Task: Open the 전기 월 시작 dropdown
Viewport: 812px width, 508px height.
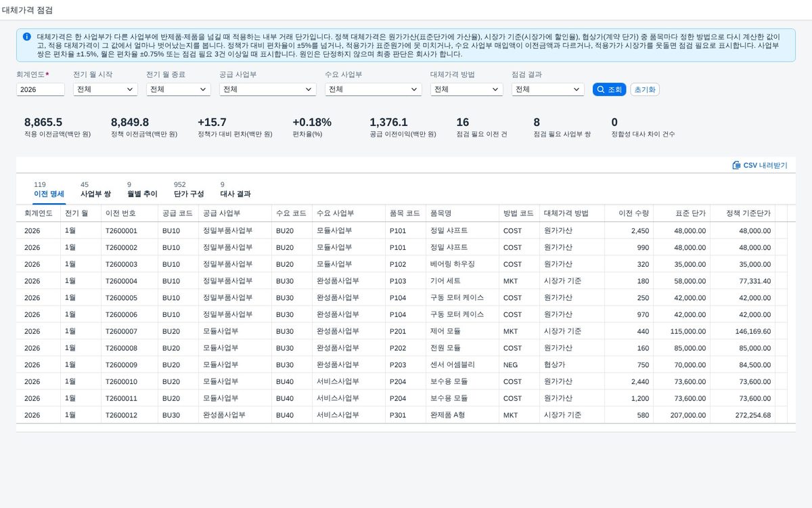Action: (105, 89)
